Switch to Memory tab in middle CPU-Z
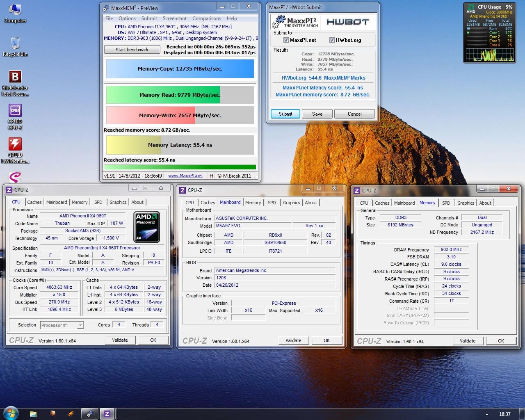The height and width of the screenshot is (420, 525). [253, 203]
